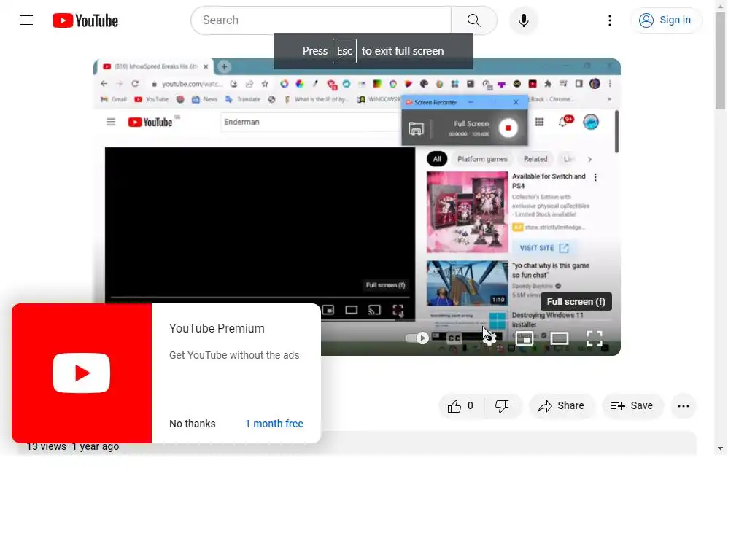Dislike the video with thumbs down
The width and height of the screenshot is (747, 560).
(x=502, y=405)
